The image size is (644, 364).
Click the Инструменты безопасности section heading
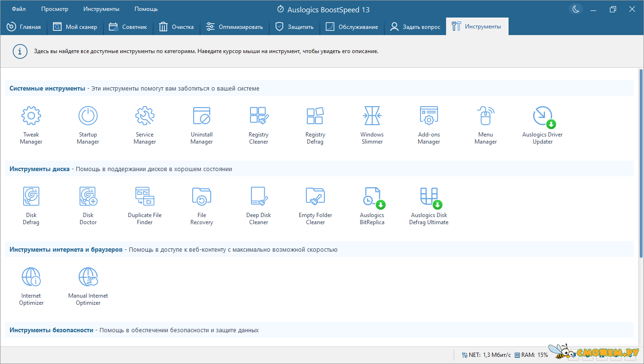click(x=51, y=330)
